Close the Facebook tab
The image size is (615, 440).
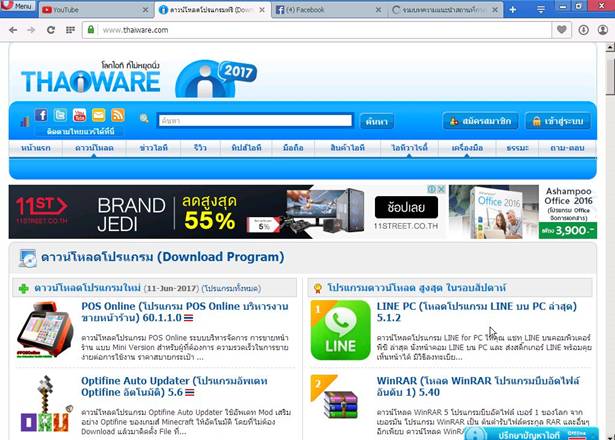378,10
